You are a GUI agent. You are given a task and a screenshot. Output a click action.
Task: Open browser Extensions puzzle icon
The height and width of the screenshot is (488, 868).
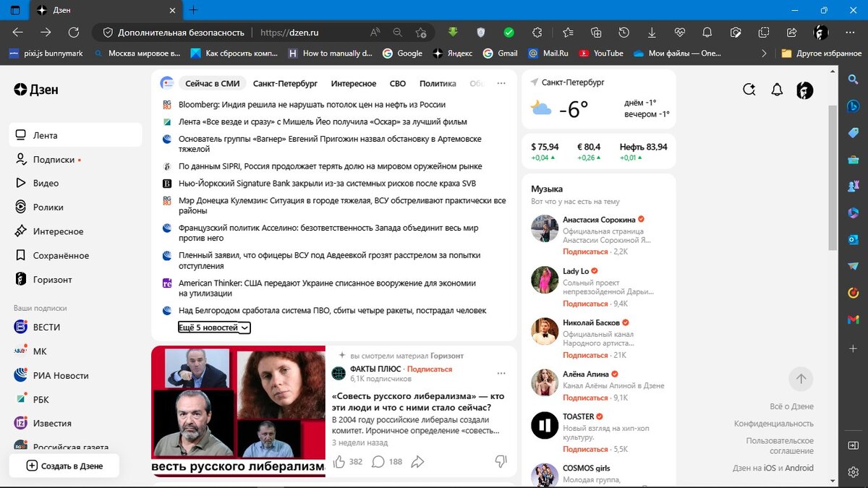click(x=537, y=33)
